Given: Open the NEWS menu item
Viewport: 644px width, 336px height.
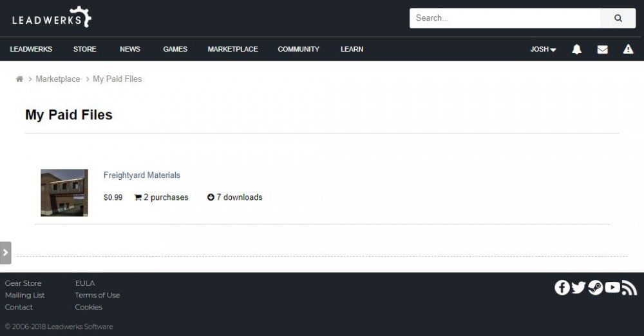Looking at the screenshot, I should [x=130, y=49].
